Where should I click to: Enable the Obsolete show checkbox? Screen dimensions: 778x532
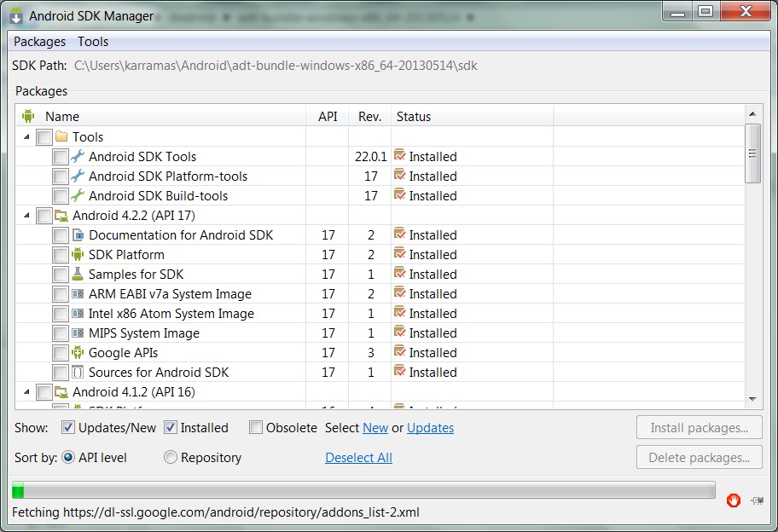tap(256, 427)
